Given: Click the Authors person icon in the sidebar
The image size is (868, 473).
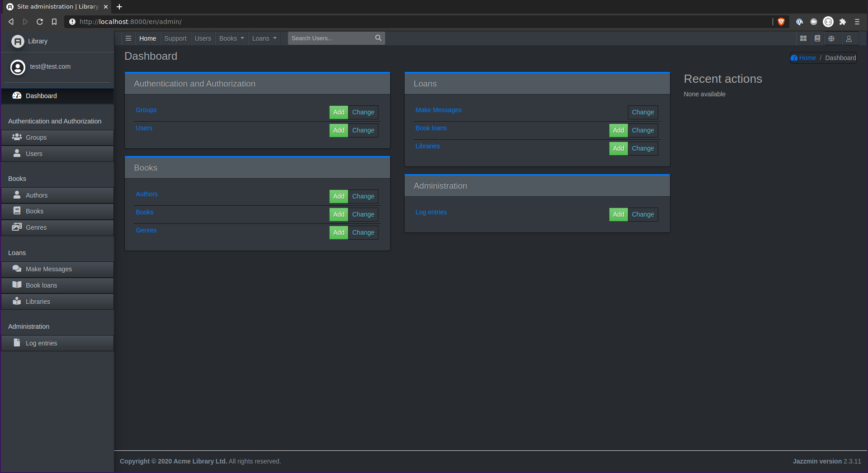Looking at the screenshot, I should (17, 195).
